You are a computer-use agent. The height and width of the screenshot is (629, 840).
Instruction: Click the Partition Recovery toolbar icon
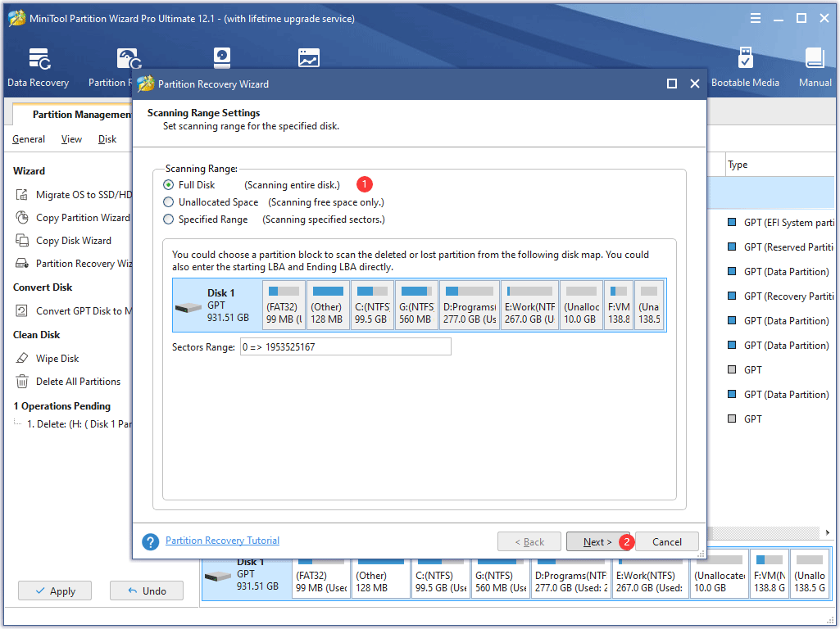coord(129,59)
